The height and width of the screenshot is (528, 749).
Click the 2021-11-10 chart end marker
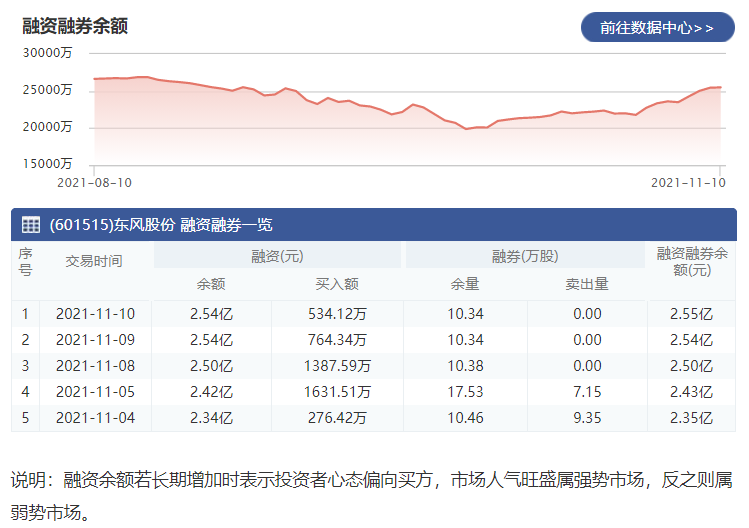point(688,183)
